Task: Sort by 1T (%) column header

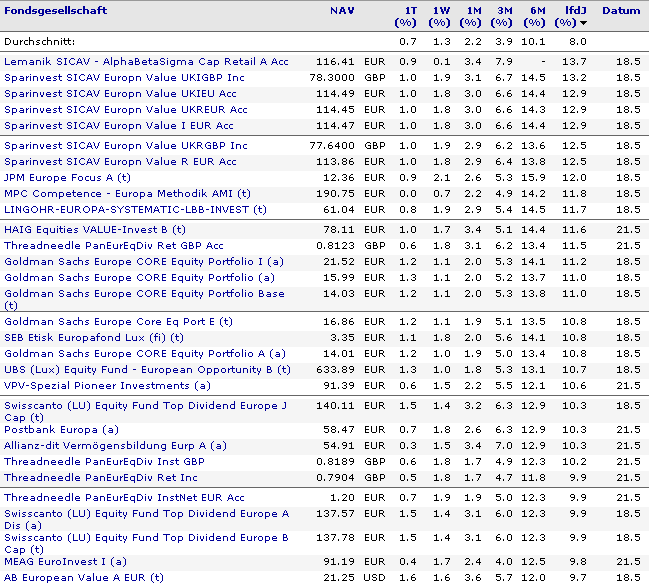Action: point(406,17)
